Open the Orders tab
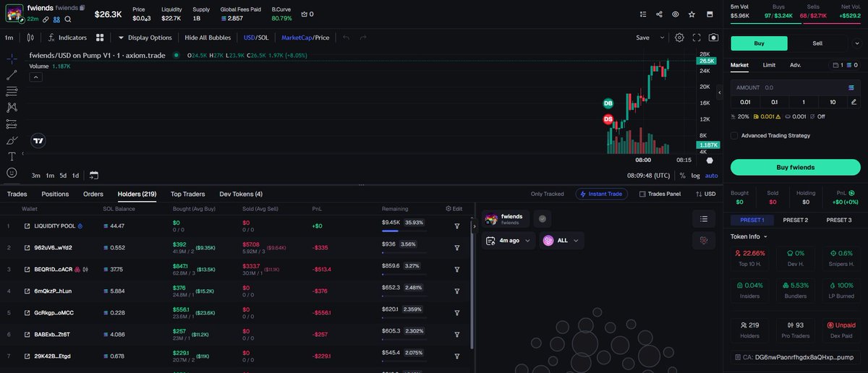The image size is (868, 373). pyautogui.click(x=93, y=194)
